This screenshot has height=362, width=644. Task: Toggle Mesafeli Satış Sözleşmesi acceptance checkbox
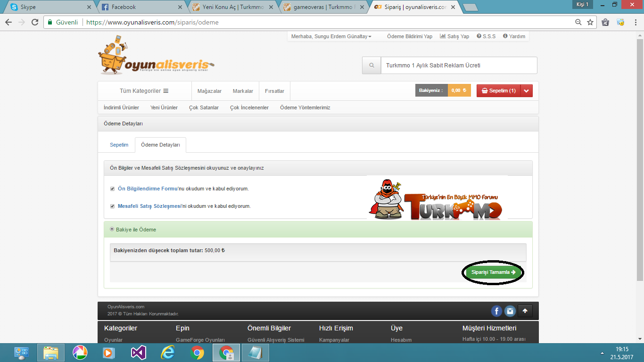coord(112,206)
